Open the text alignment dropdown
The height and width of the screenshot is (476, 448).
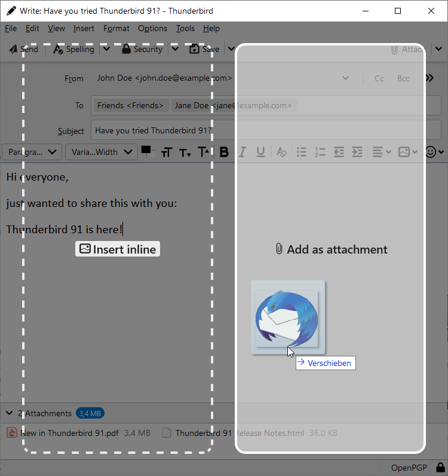pyautogui.click(x=381, y=152)
